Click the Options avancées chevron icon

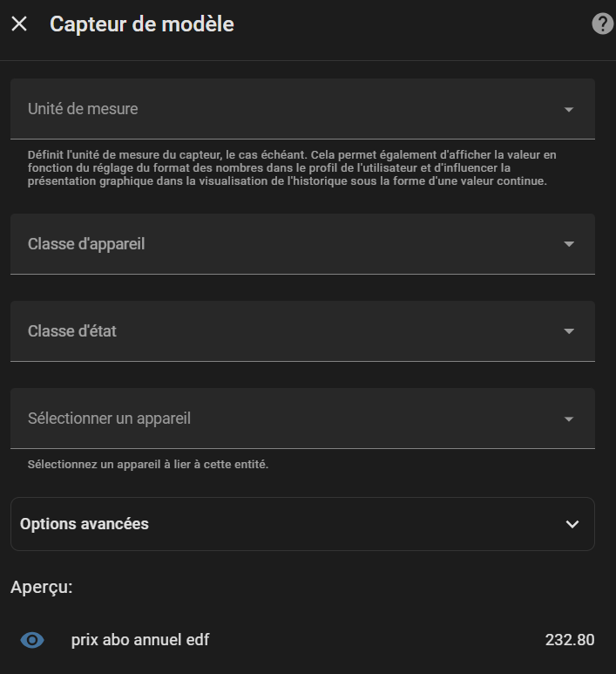572,524
